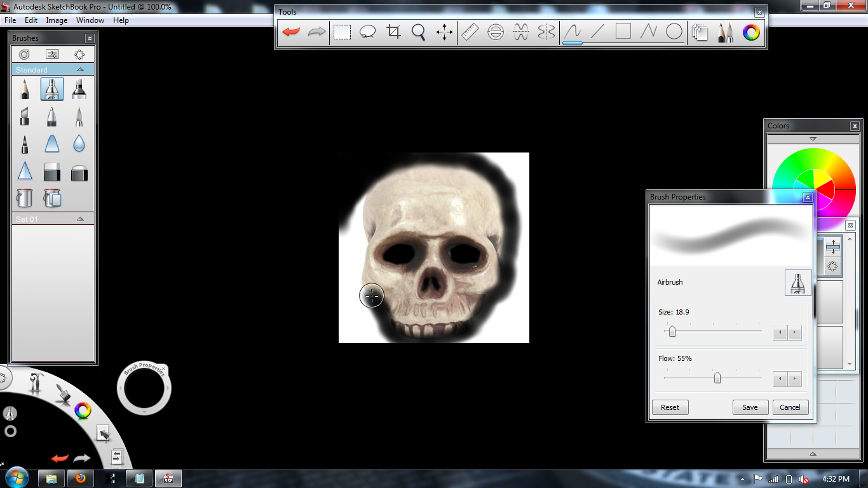The height and width of the screenshot is (488, 868).
Task: Open the Image menu
Action: (x=57, y=20)
